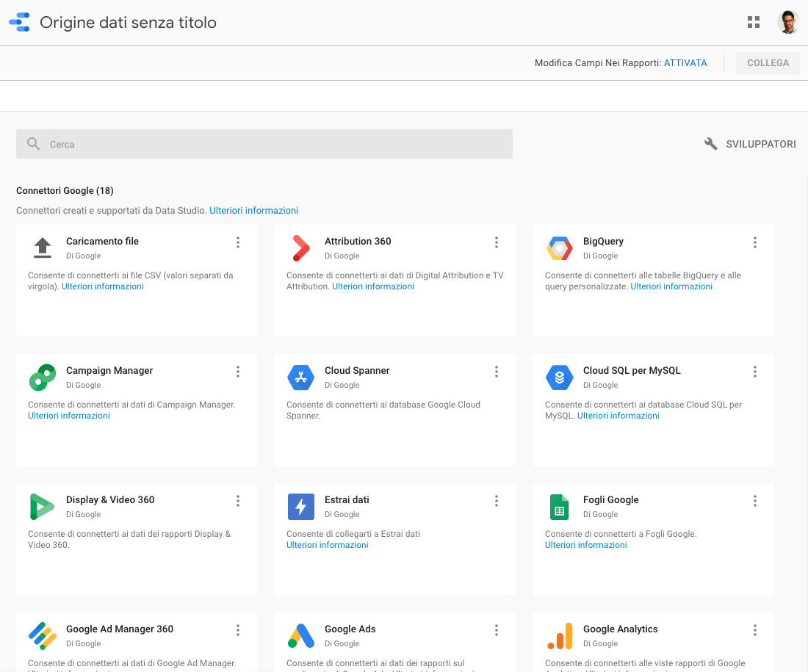Select the Attribution 360 card title
Image resolution: width=808 pixels, height=672 pixels.
[x=358, y=241]
